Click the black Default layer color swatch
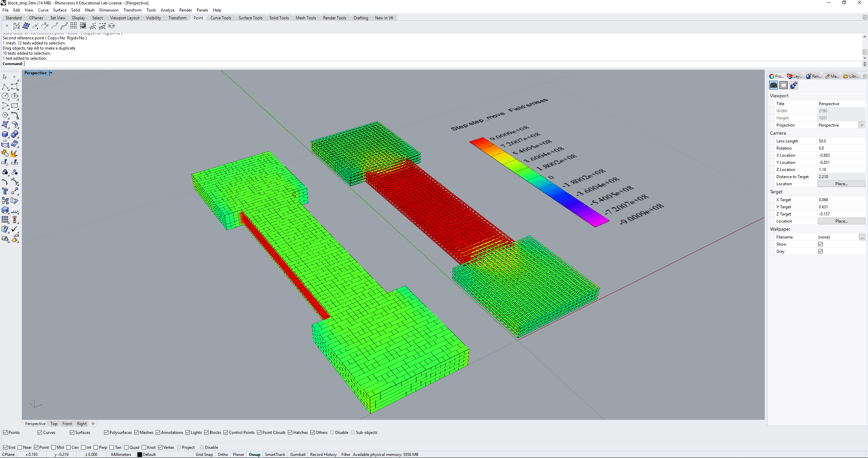 pos(139,454)
